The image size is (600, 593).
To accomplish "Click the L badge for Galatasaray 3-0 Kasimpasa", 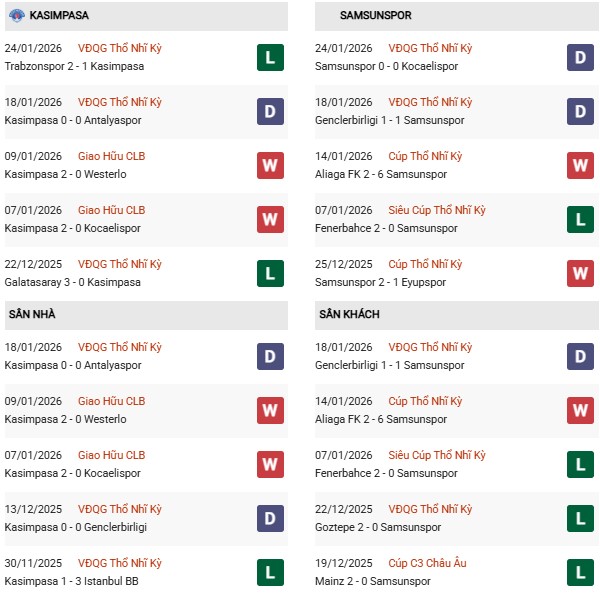I will (270, 273).
